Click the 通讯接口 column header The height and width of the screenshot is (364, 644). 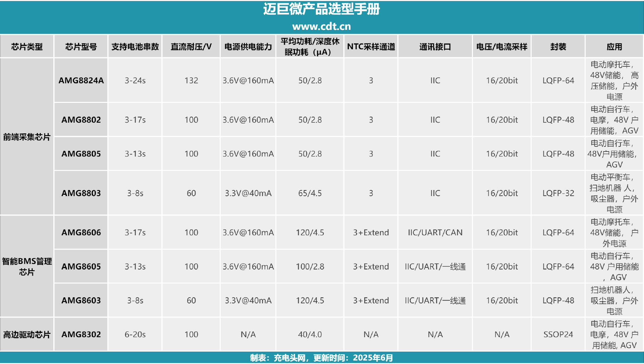(435, 47)
